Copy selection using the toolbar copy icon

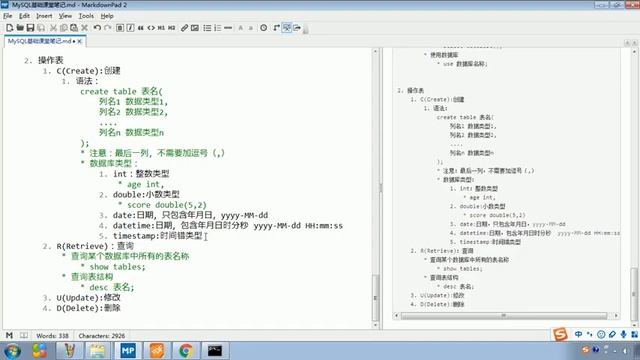tap(63, 28)
